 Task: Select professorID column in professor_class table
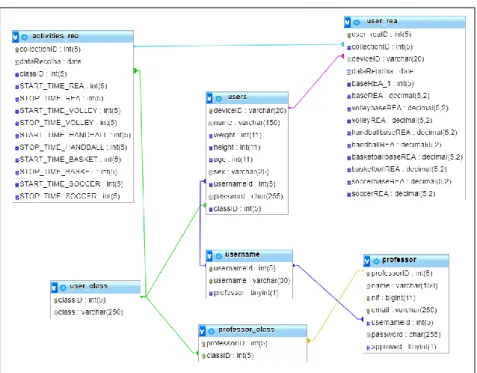pyautogui.click(x=234, y=343)
